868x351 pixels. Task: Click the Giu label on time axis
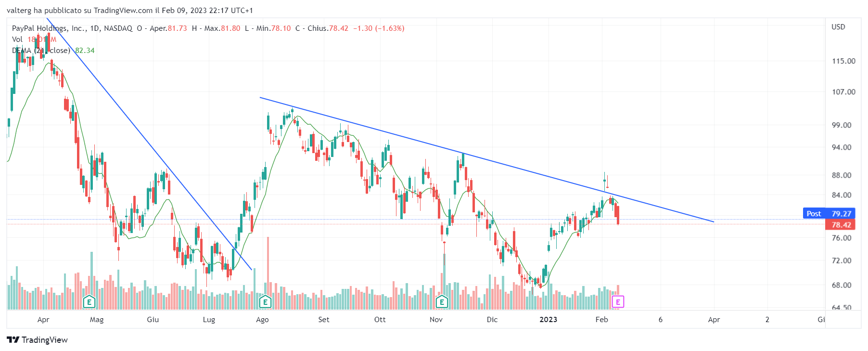point(153,320)
